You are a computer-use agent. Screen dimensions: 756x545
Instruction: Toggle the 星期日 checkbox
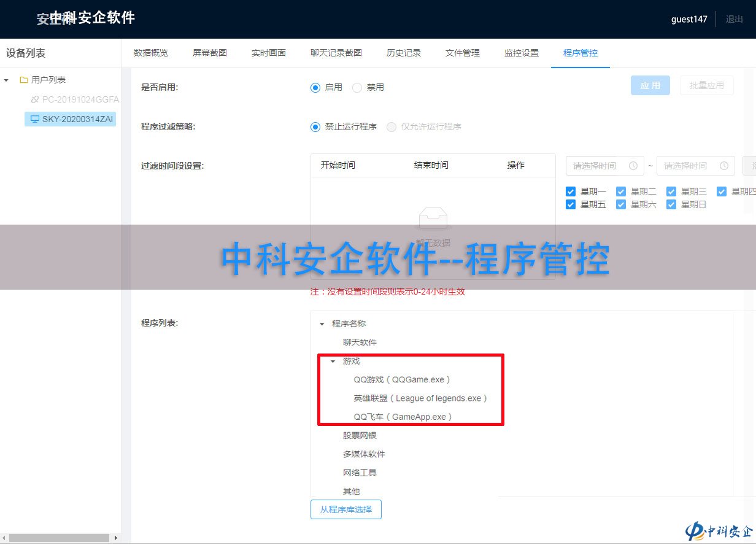(x=671, y=204)
